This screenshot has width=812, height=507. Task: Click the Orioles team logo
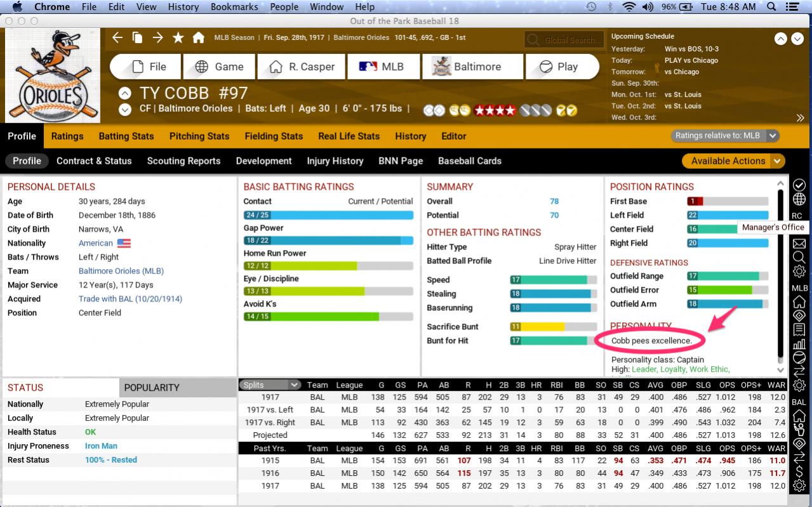point(53,76)
